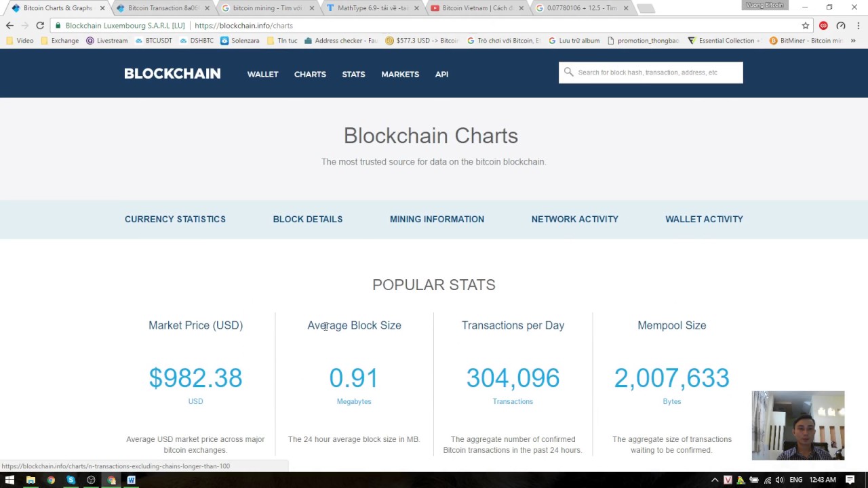Open the Exchange bookmark folder

click(x=60, y=41)
